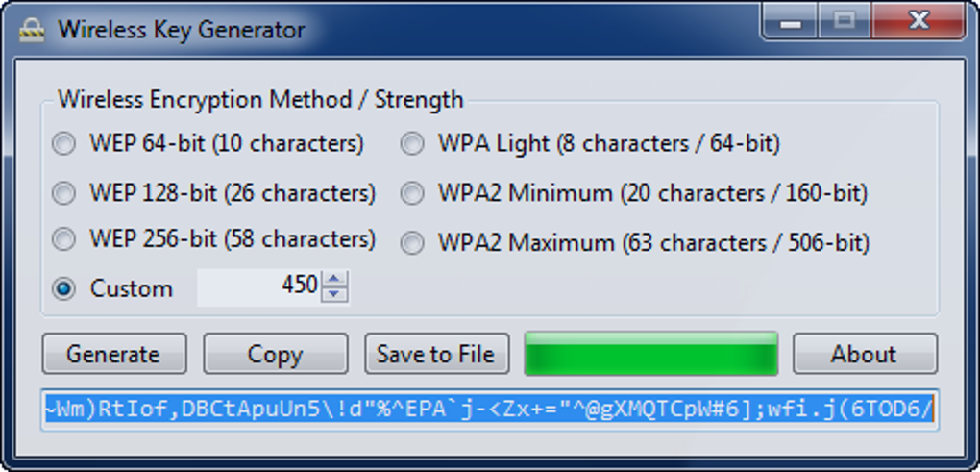The width and height of the screenshot is (980, 472).
Task: Click Save to File button
Action: (x=435, y=355)
